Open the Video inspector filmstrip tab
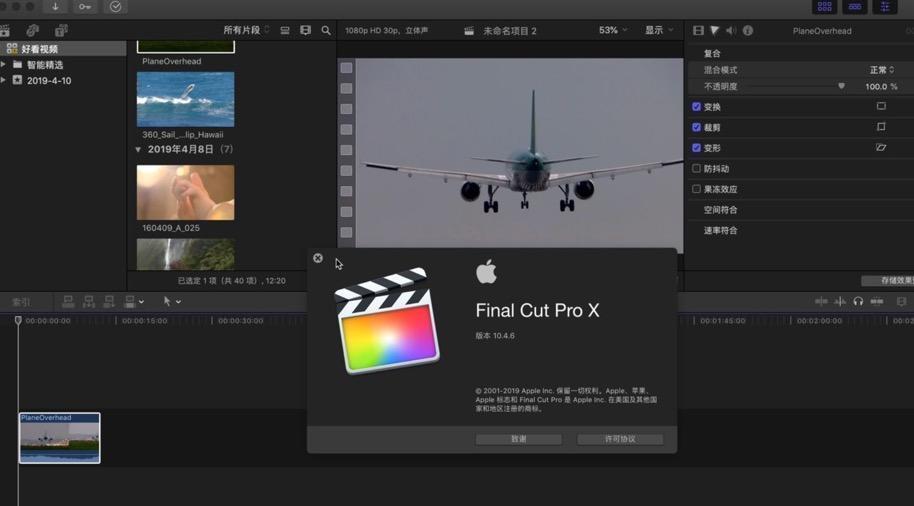Image resolution: width=914 pixels, height=506 pixels. coord(698,31)
